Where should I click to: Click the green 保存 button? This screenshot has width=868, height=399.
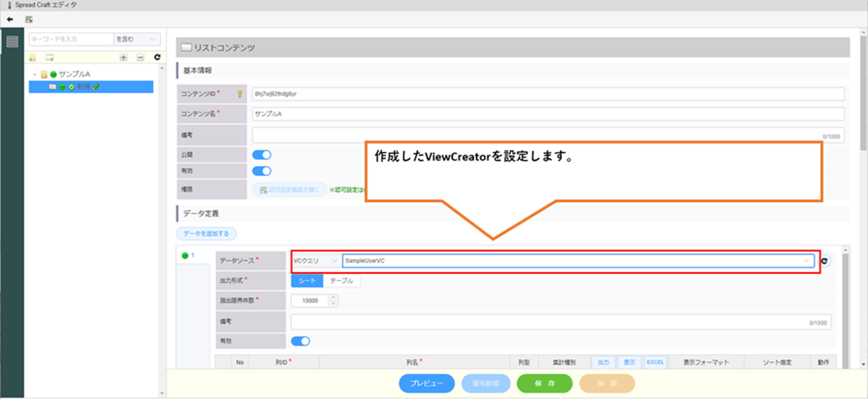click(545, 383)
